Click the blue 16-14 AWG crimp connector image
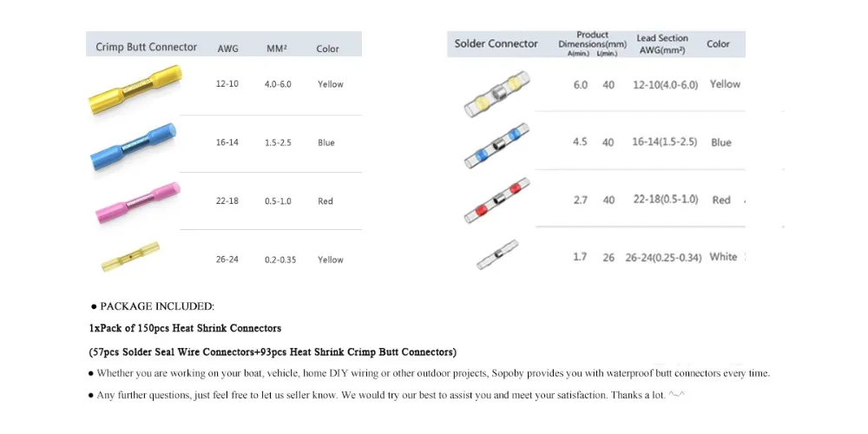Screen dimensions: 868x434 click(x=134, y=147)
